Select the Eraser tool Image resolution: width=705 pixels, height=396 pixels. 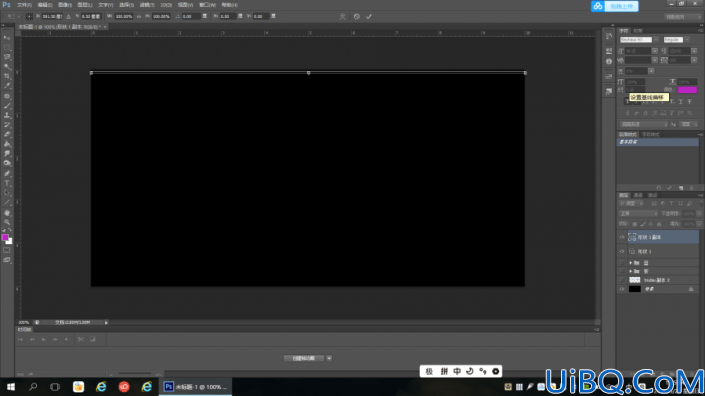(7, 134)
